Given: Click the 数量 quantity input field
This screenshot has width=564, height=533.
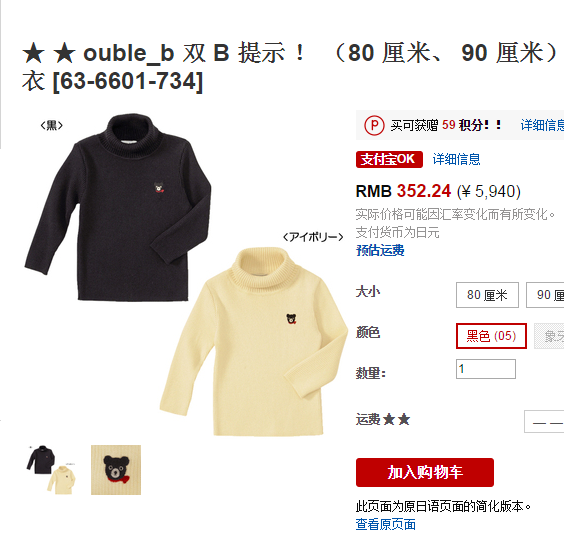Looking at the screenshot, I should point(486,369).
